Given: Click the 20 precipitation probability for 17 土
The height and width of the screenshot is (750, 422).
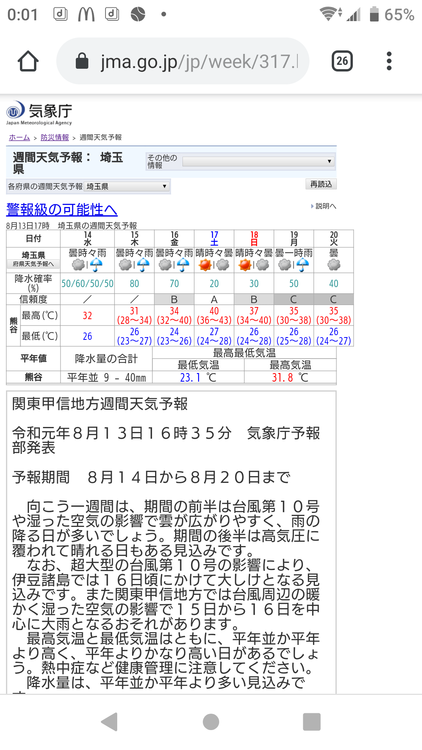Looking at the screenshot, I should (x=214, y=284).
